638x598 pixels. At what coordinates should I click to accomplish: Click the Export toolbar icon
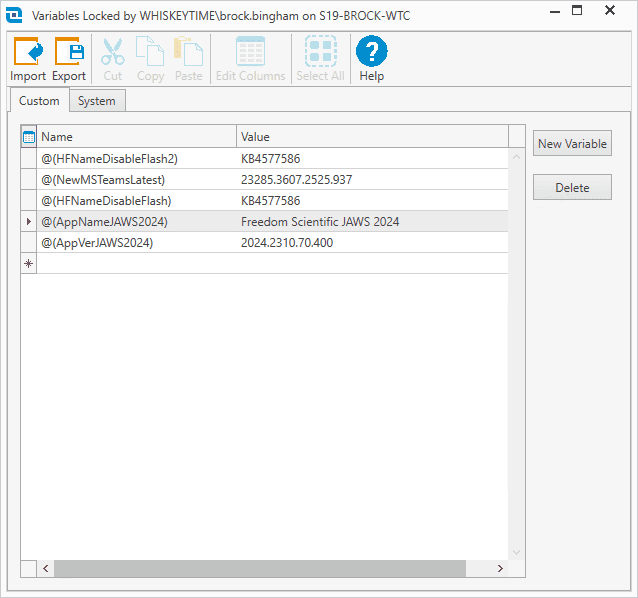[69, 51]
